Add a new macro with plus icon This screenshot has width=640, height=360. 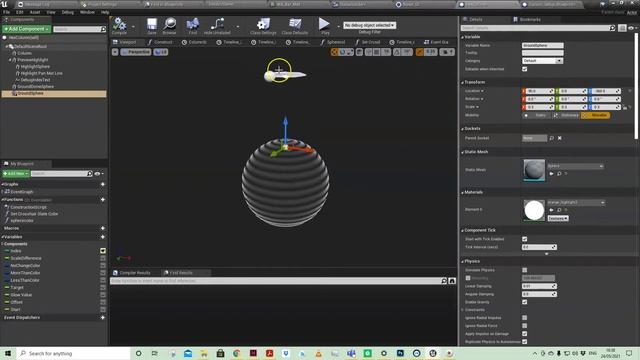click(x=103, y=228)
